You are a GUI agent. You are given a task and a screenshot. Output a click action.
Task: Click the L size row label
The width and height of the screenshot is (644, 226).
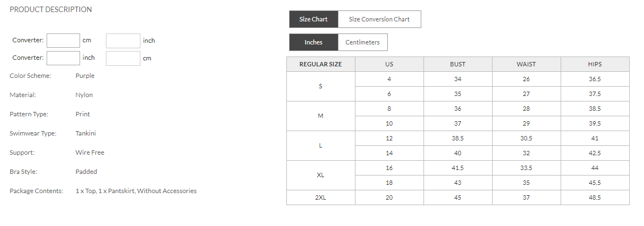click(320, 146)
